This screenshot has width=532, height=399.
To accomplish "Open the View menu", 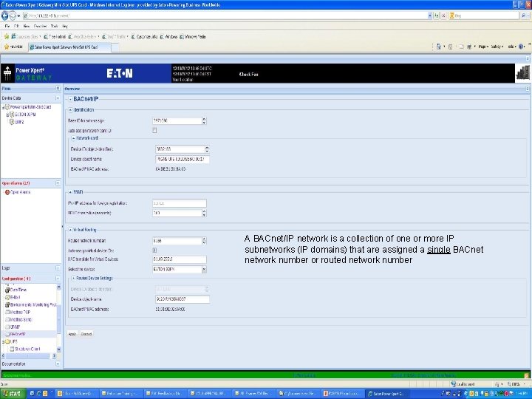I will [x=27, y=26].
